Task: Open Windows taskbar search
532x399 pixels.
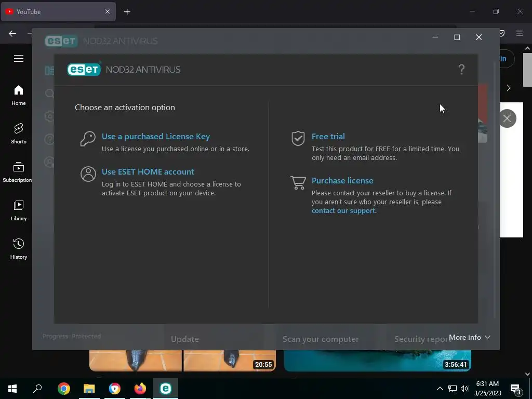Action: 37,389
